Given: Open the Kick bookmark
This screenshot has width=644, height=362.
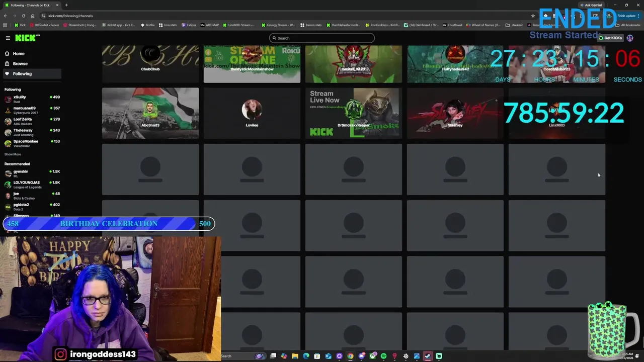Looking at the screenshot, I should pos(20,25).
